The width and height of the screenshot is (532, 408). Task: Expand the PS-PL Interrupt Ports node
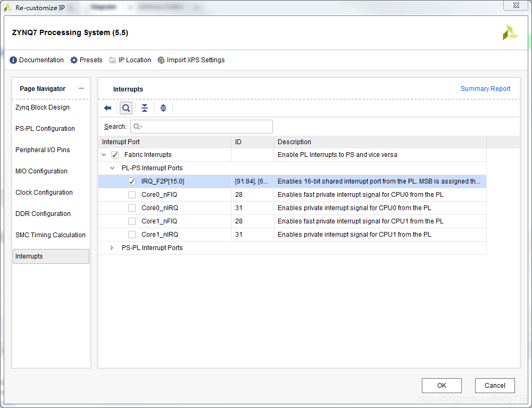[x=112, y=248]
